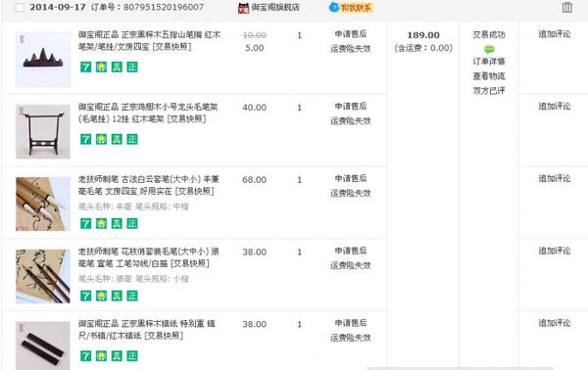
Task: Click 追加评论 for the 龙头毛笔架 item
Action: tap(555, 107)
